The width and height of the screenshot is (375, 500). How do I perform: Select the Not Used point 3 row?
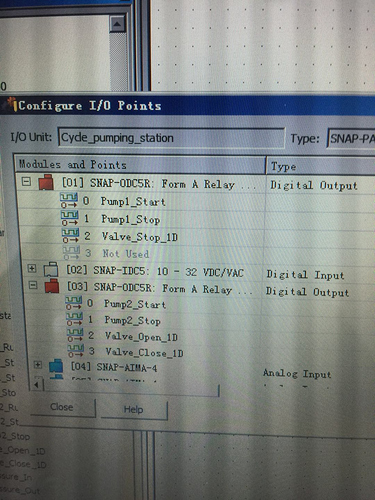[x=140, y=253]
